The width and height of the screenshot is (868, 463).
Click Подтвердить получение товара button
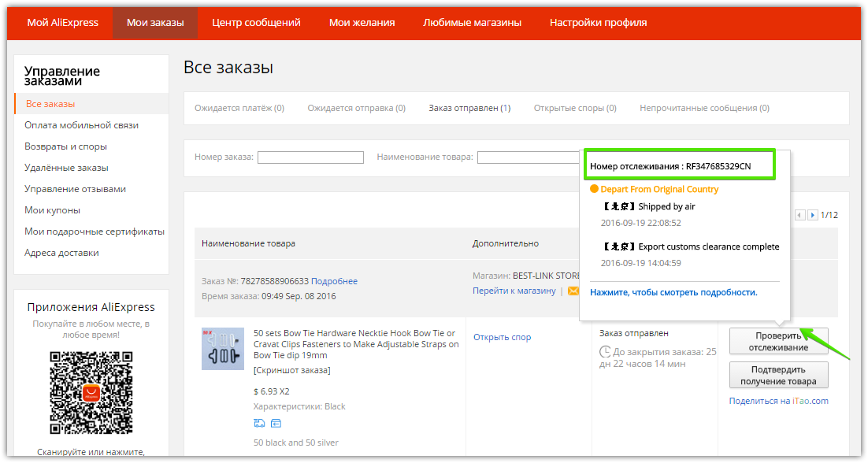click(x=778, y=375)
